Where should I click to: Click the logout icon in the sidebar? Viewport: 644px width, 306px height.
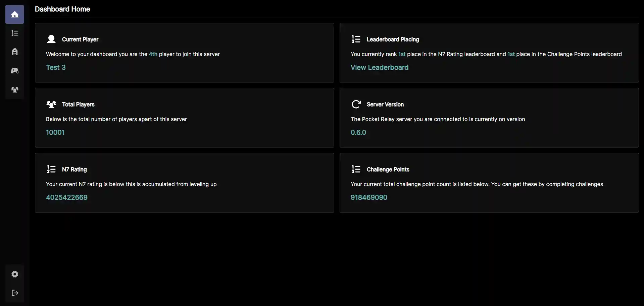point(15,293)
